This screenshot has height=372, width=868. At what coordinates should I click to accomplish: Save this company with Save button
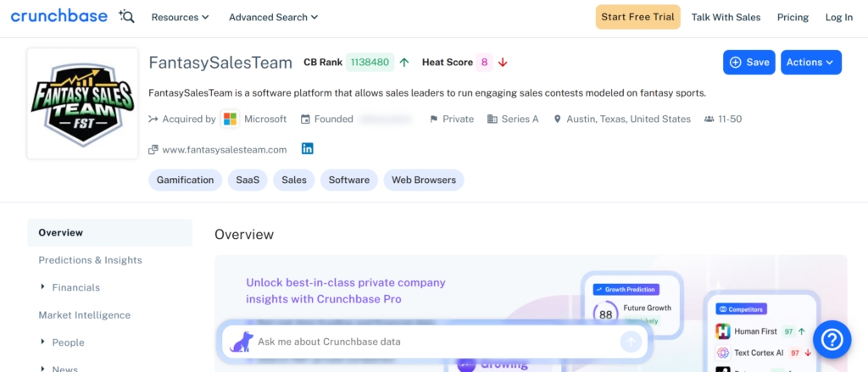point(748,62)
